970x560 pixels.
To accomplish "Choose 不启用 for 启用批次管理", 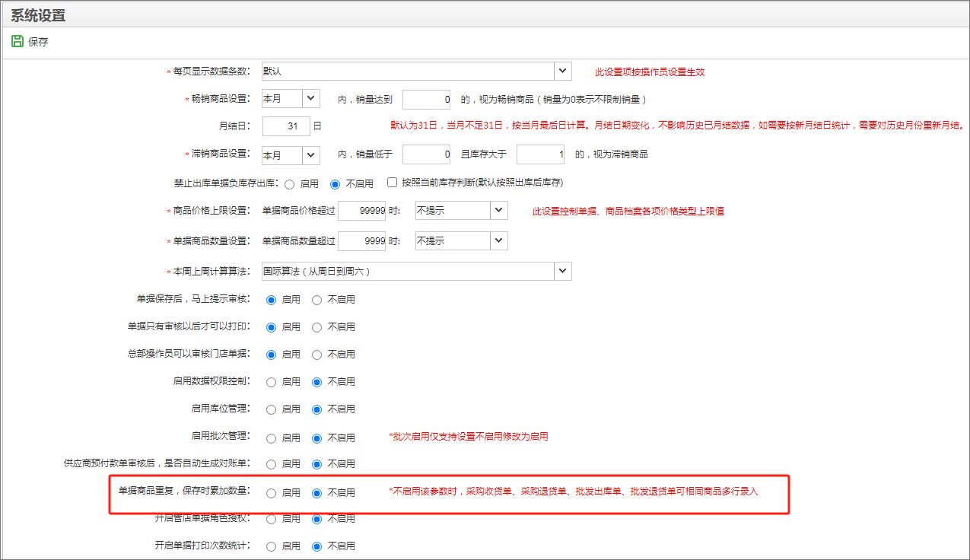I will pyautogui.click(x=316, y=438).
